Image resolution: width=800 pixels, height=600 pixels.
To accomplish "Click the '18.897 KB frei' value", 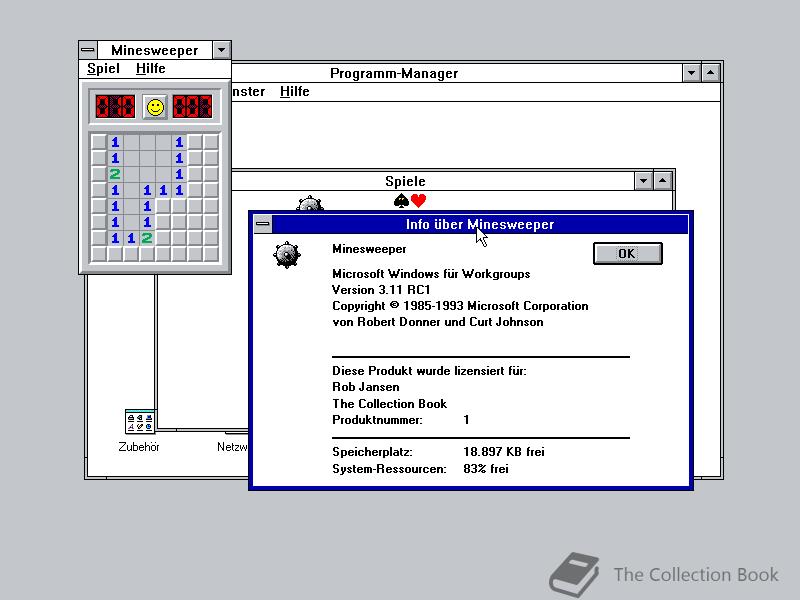I will pyautogui.click(x=504, y=452).
